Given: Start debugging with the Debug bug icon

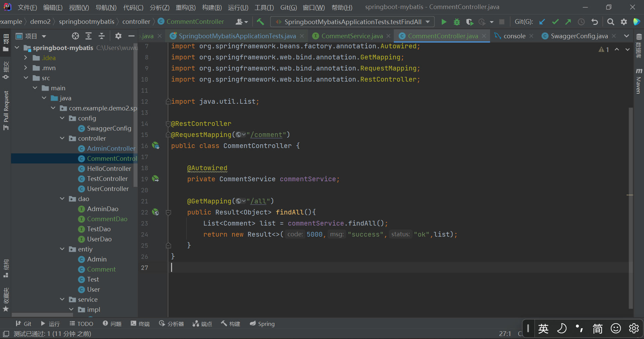Looking at the screenshot, I should (x=457, y=22).
